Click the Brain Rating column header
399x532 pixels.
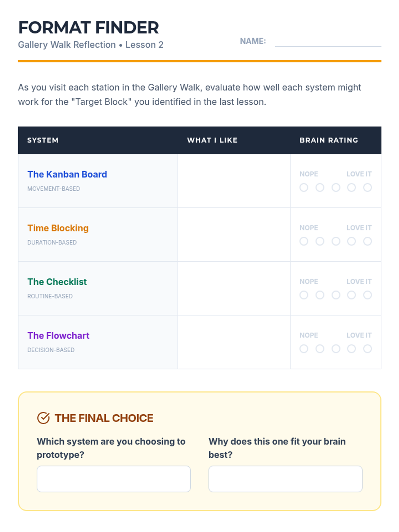329,140
